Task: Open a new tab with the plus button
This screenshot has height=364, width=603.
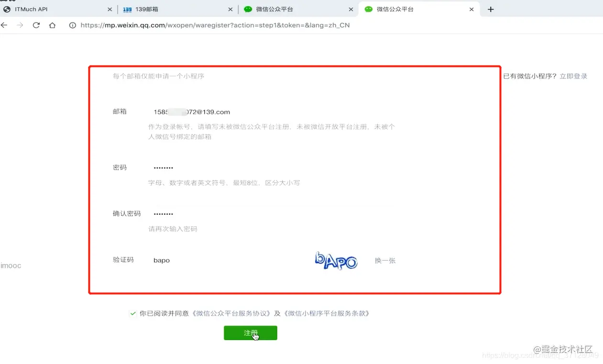Action: coord(491,9)
